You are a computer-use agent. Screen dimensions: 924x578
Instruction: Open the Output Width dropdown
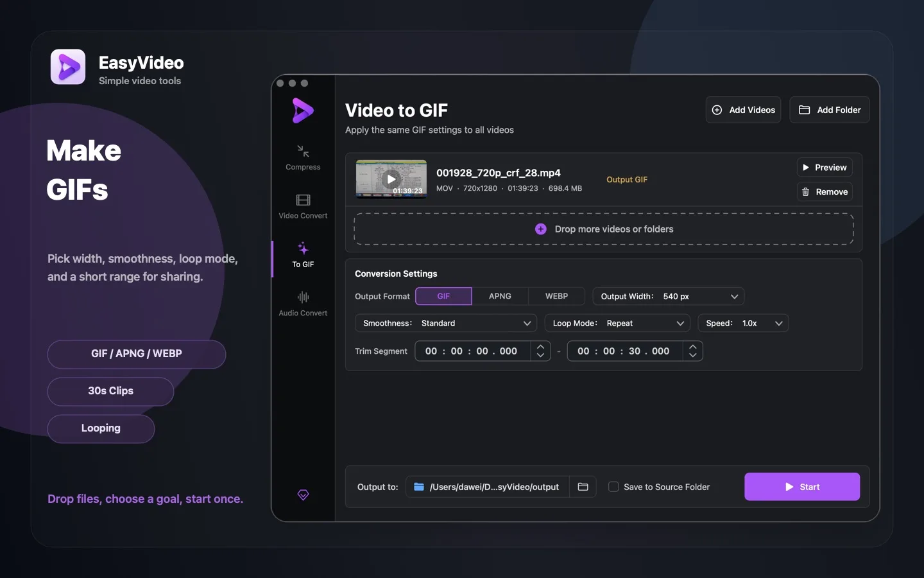[x=668, y=296]
